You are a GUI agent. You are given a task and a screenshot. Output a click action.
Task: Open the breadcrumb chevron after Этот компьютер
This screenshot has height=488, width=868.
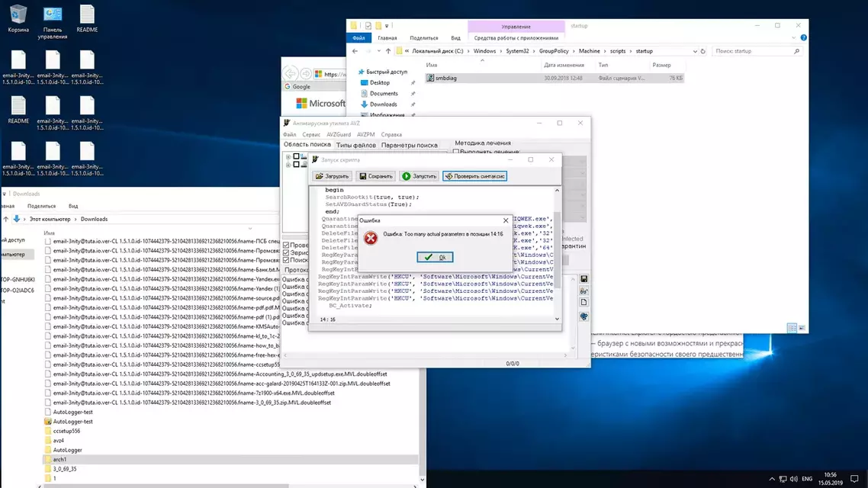pyautogui.click(x=76, y=219)
